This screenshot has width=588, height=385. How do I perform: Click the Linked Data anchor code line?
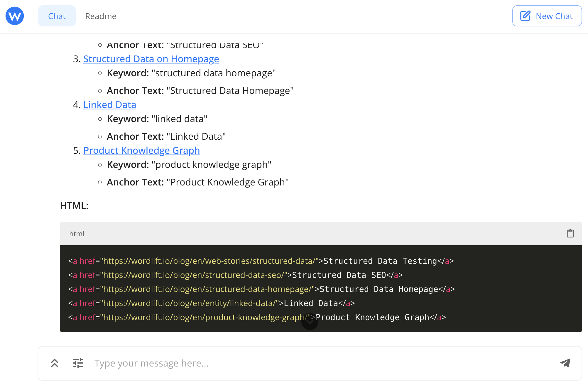(x=212, y=303)
